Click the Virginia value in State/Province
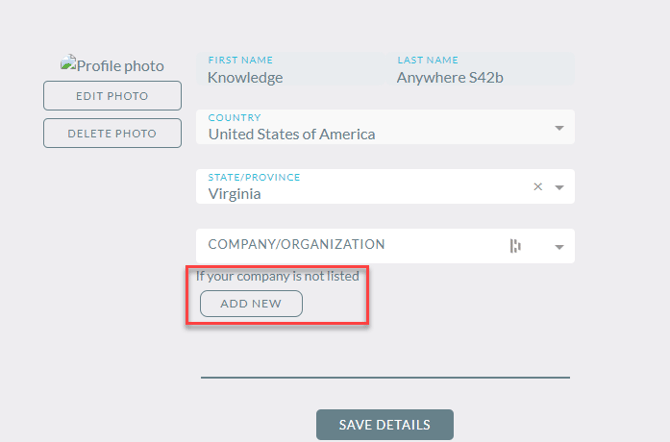670x442 pixels. point(234,194)
